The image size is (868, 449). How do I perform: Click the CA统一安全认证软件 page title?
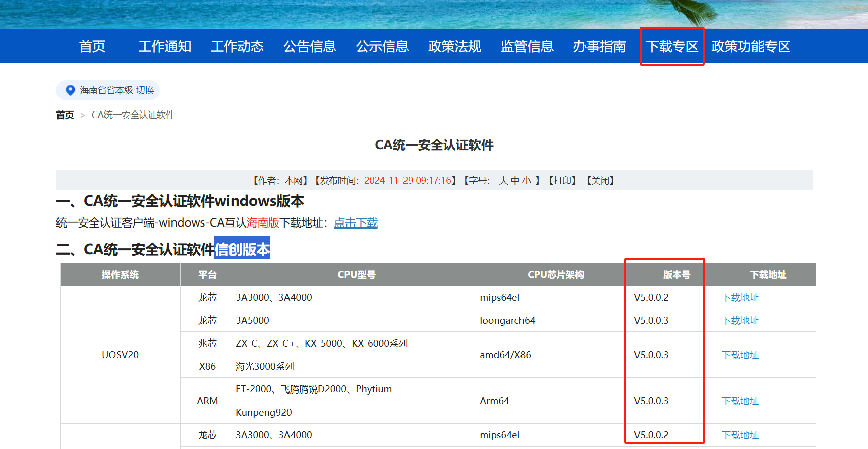click(x=434, y=145)
